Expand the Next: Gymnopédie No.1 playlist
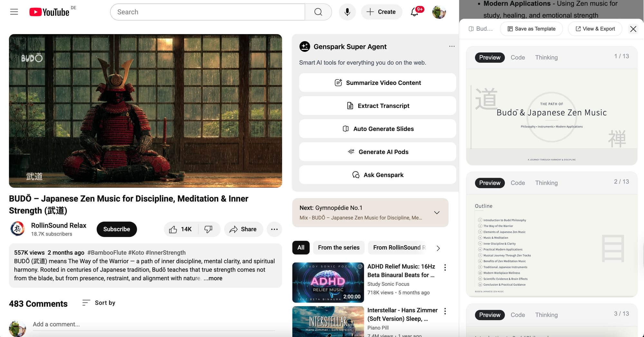644x337 pixels. (437, 213)
